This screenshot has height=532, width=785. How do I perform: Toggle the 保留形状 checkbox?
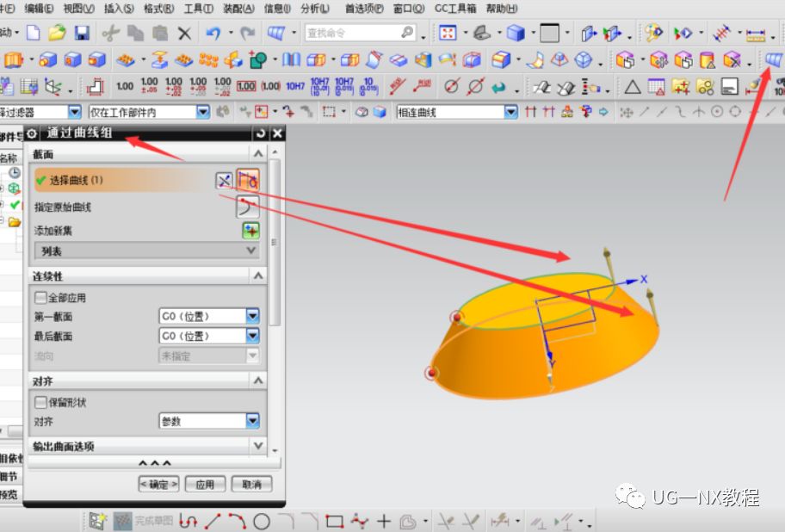pyautogui.click(x=40, y=402)
